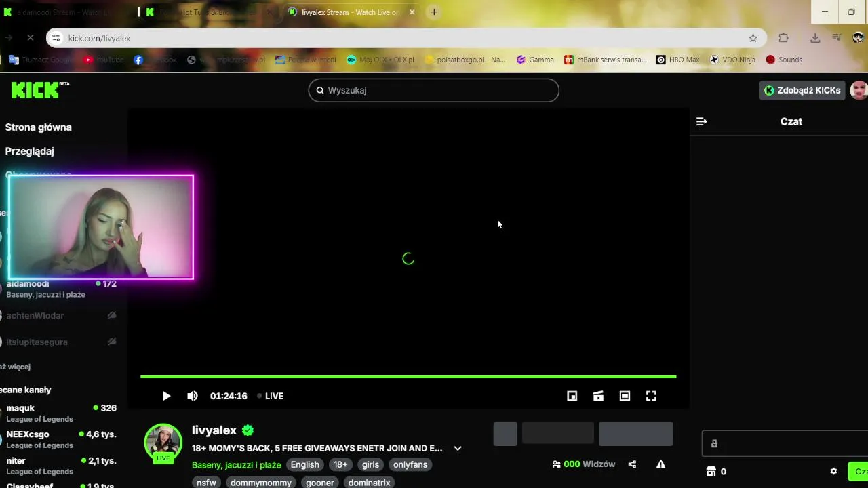Open offline channel itslupitasegura

click(x=60, y=342)
